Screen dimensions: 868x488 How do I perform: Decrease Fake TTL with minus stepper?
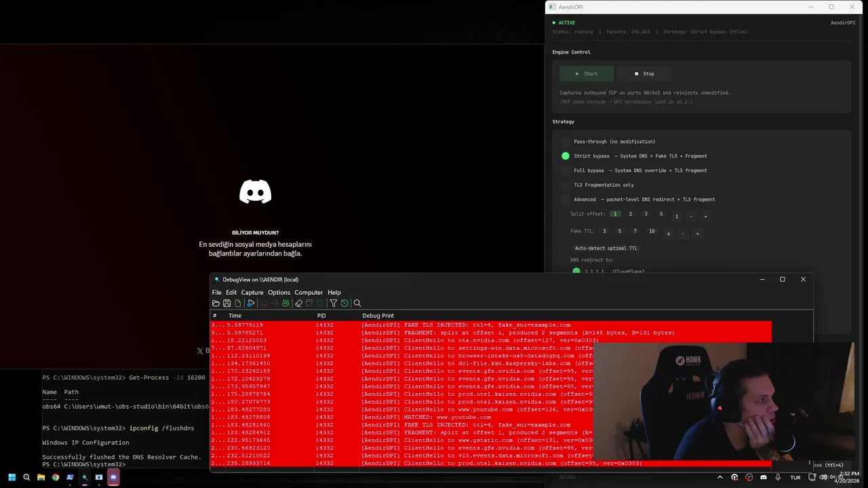click(683, 234)
